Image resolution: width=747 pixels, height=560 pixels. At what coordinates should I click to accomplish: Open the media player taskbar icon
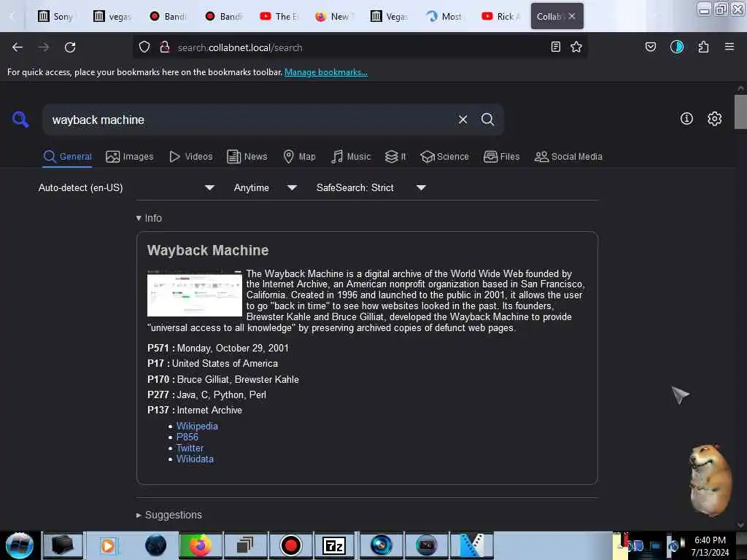pos(108,545)
